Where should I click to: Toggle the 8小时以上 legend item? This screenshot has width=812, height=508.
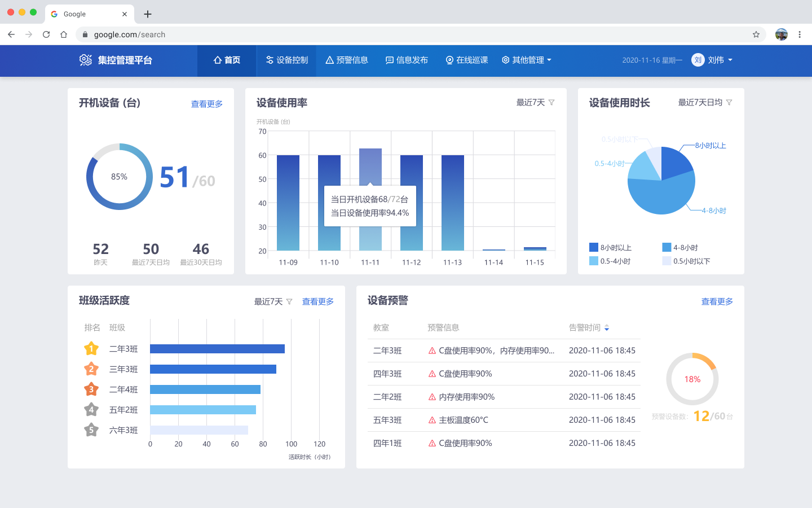tap(610, 247)
